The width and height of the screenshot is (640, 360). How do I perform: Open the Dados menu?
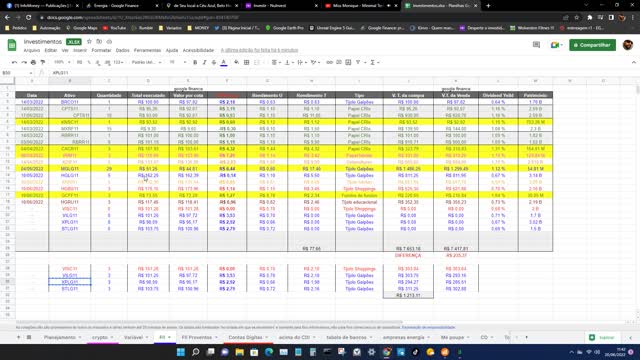point(122,50)
